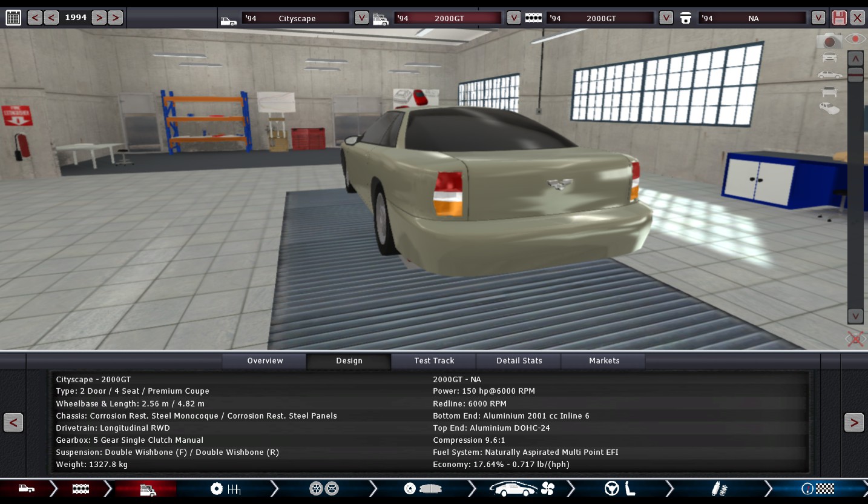Click the outer back arrow farthest from 1994

point(35,18)
